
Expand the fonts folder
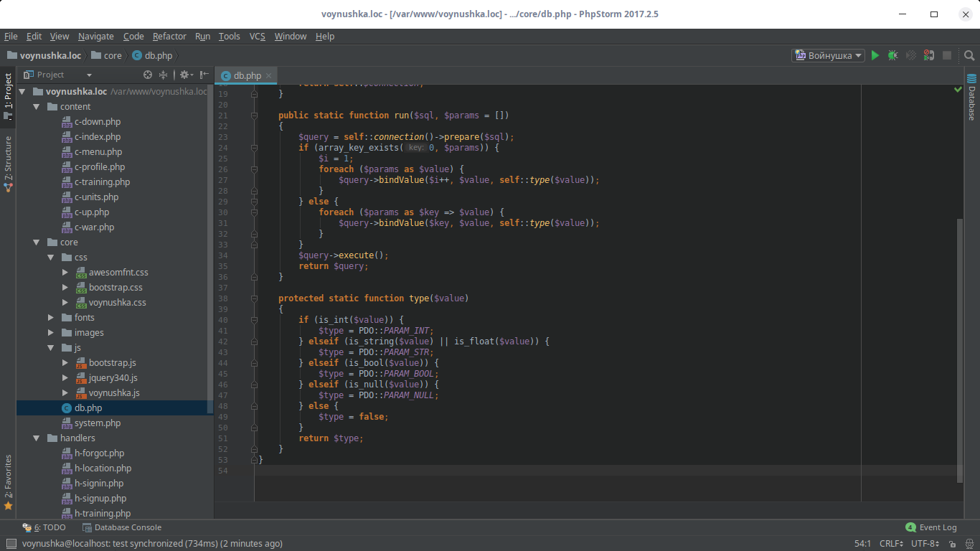[x=51, y=318]
